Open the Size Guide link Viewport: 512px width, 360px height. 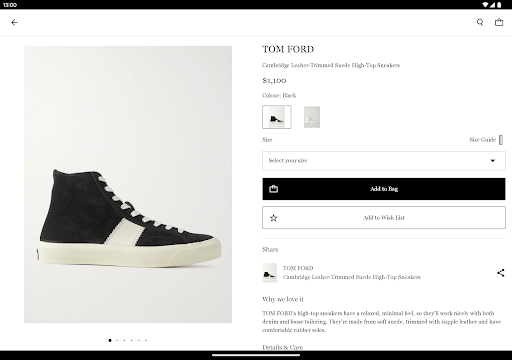(482, 140)
